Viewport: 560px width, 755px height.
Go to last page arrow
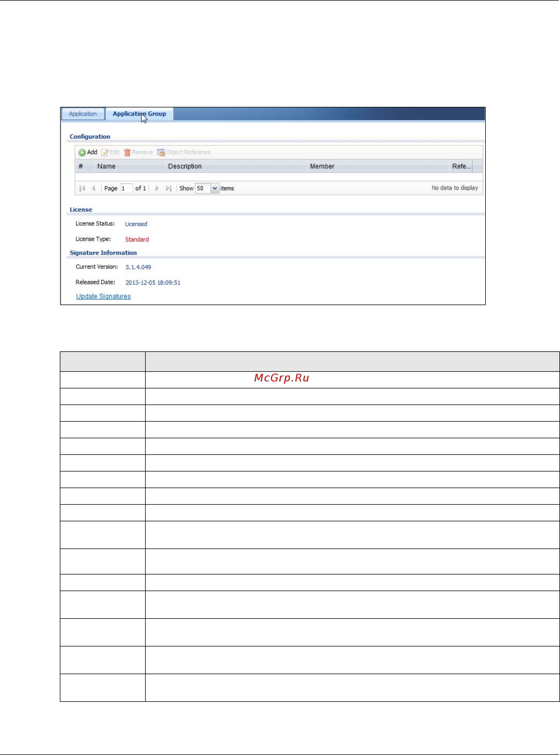click(168, 188)
